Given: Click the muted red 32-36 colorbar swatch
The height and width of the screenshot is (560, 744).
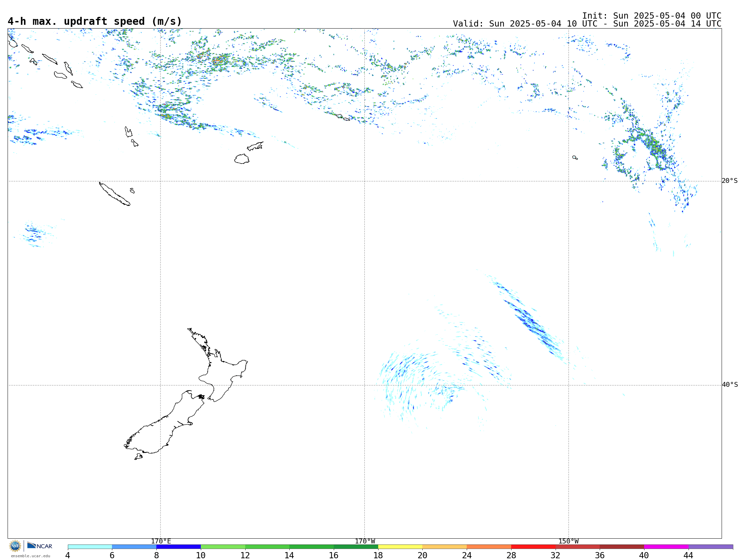Looking at the screenshot, I should coord(578,547).
